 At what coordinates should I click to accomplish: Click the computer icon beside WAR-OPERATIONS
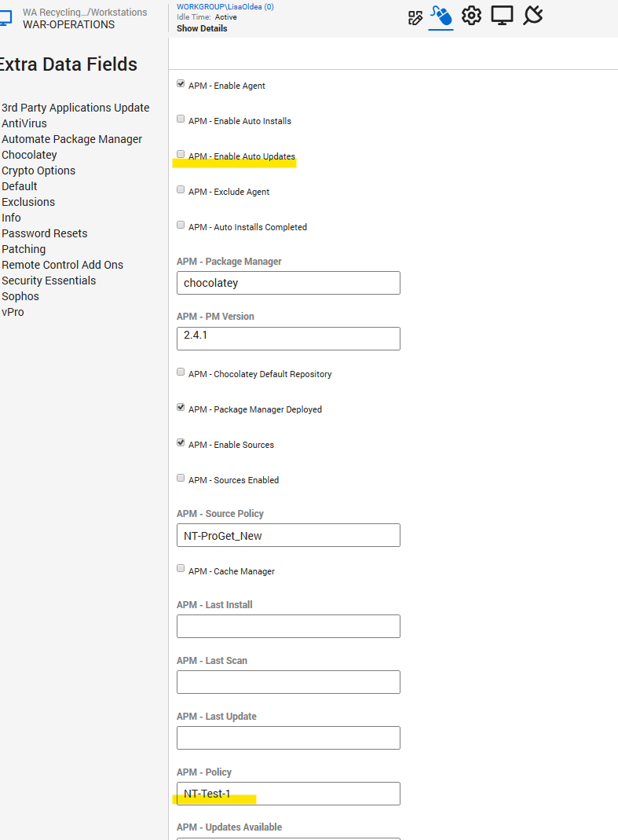point(6,17)
